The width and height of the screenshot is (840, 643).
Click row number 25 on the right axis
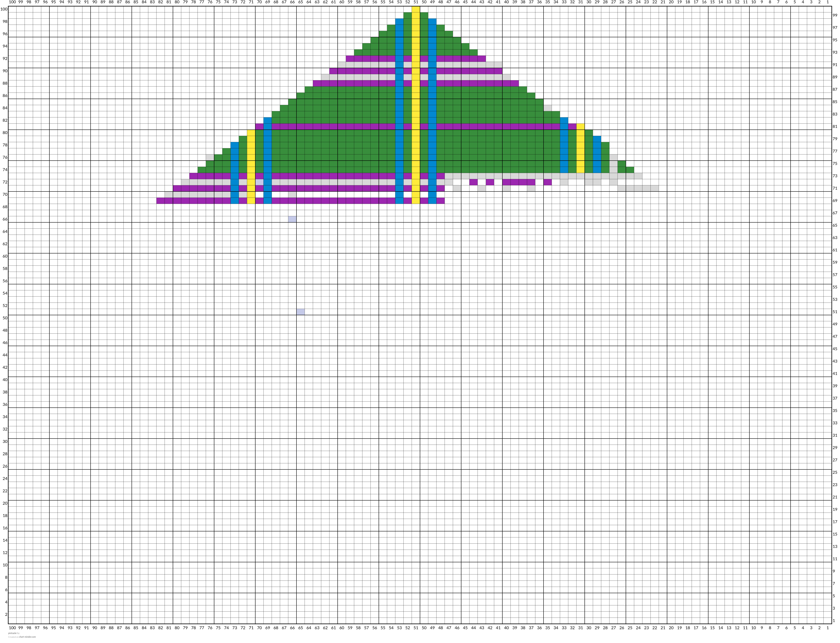click(x=835, y=472)
